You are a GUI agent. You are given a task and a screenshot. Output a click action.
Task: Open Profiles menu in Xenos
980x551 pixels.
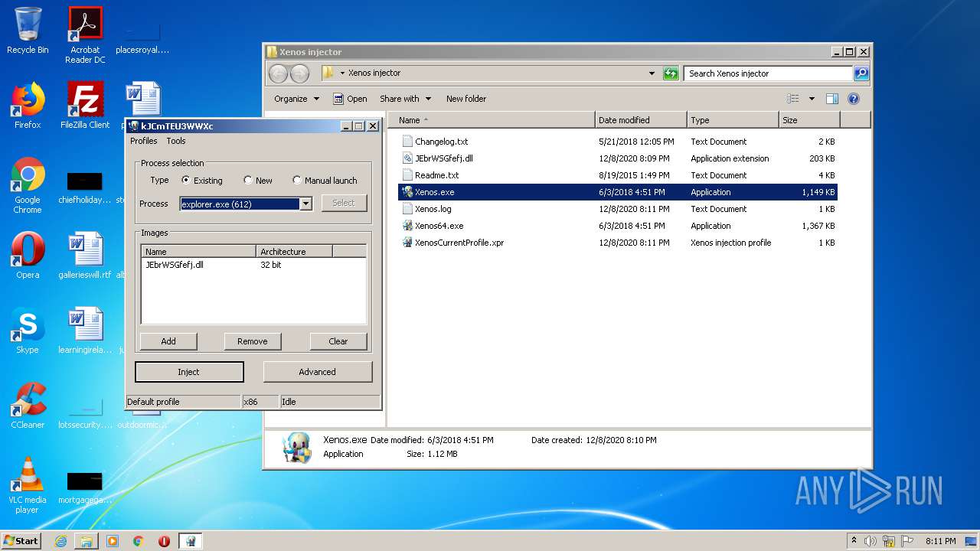(143, 141)
